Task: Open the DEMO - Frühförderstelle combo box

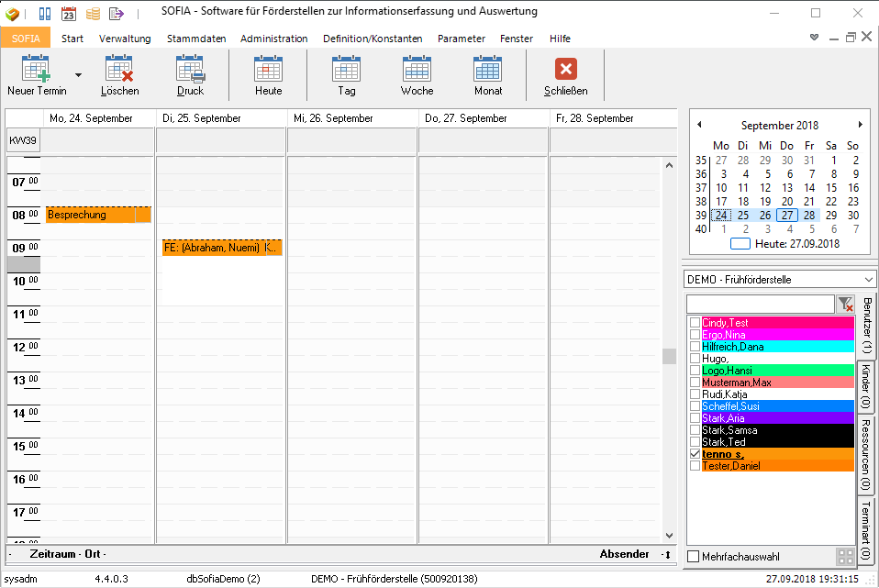Action: [x=780, y=280]
